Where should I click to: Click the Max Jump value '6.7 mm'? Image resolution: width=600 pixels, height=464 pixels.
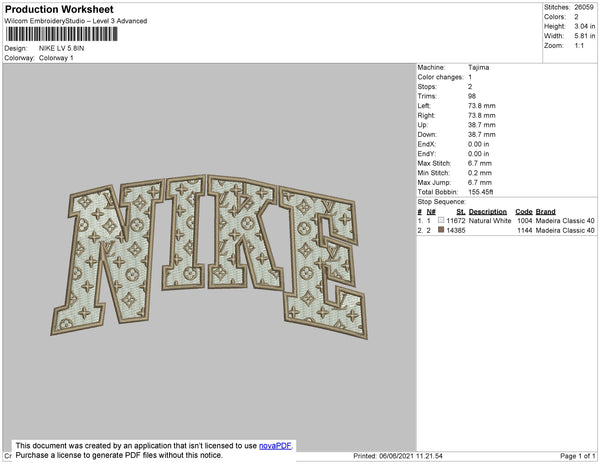pos(479,182)
